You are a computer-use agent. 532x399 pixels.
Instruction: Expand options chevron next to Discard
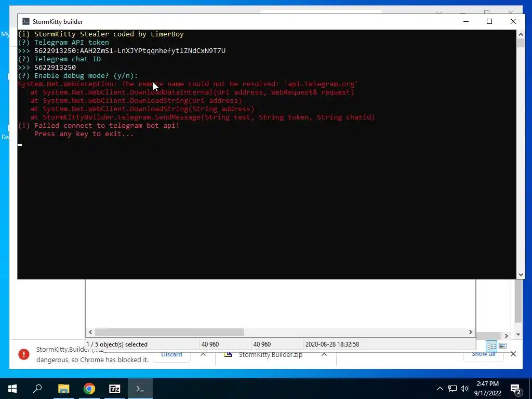pos(203,354)
